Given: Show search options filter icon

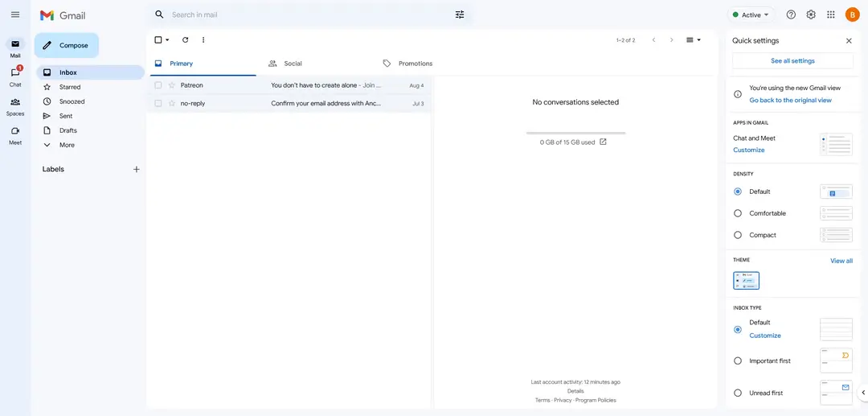Looking at the screenshot, I should pyautogui.click(x=460, y=14).
